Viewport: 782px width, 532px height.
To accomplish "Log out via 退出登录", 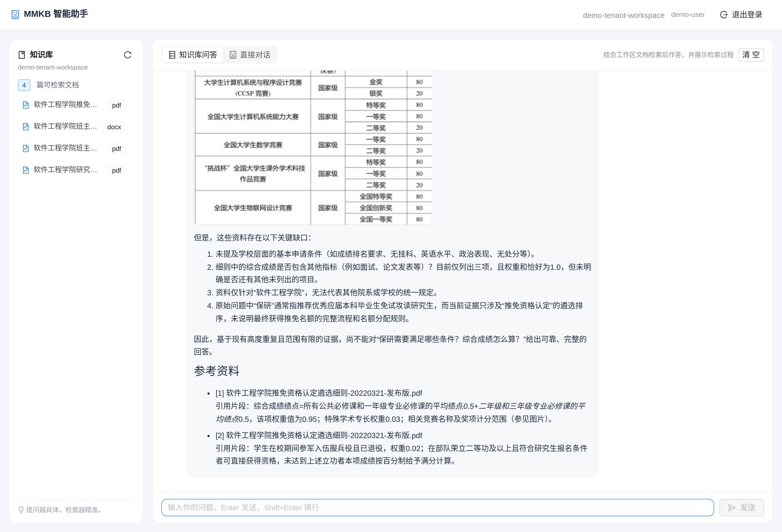I will click(741, 15).
